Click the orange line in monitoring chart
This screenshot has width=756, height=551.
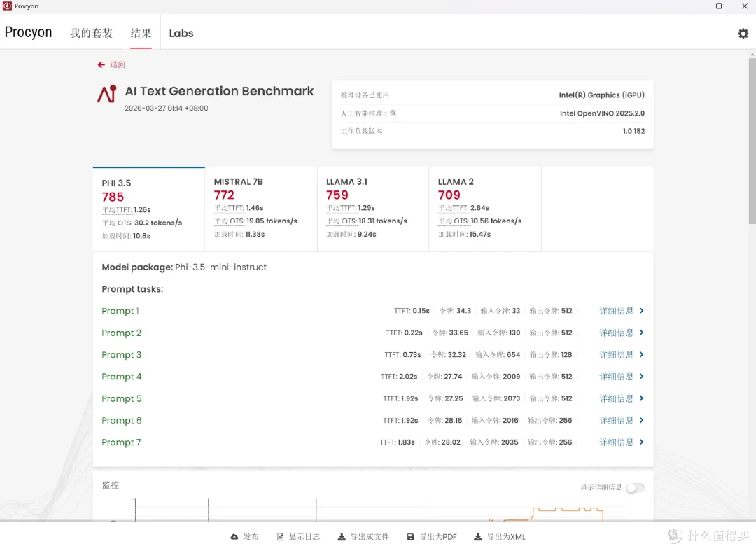pyautogui.click(x=566, y=509)
